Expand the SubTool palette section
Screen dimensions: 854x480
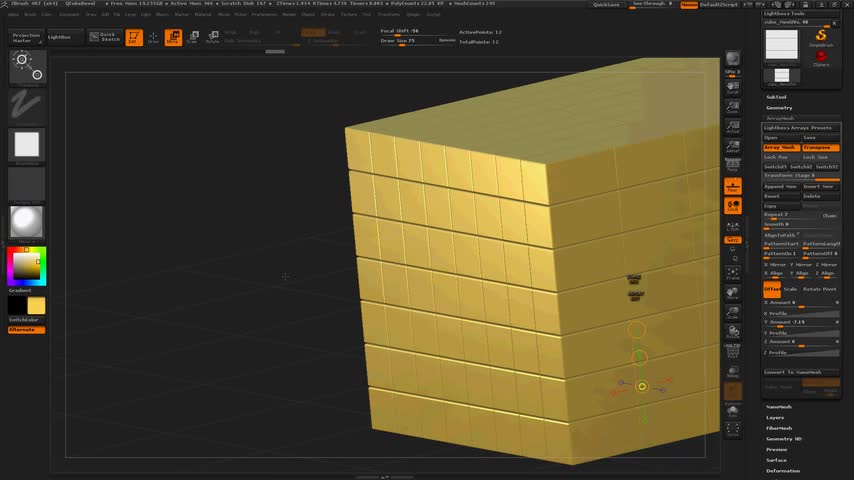click(x=776, y=97)
